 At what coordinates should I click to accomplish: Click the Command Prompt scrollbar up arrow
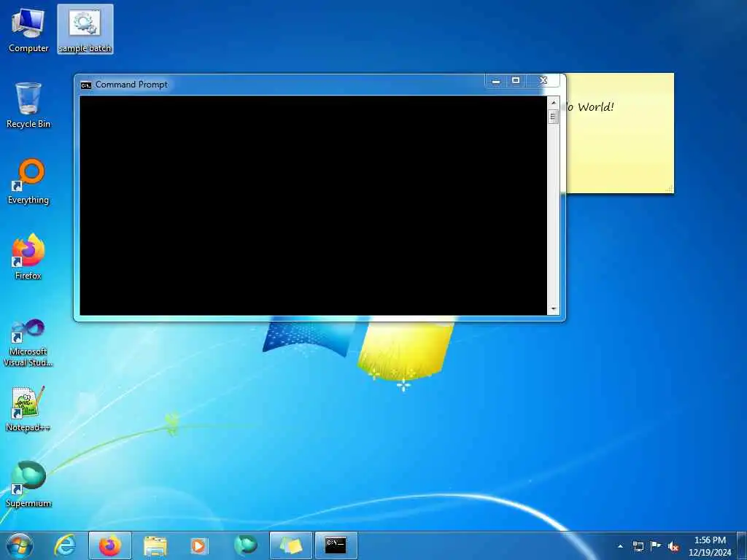point(553,102)
